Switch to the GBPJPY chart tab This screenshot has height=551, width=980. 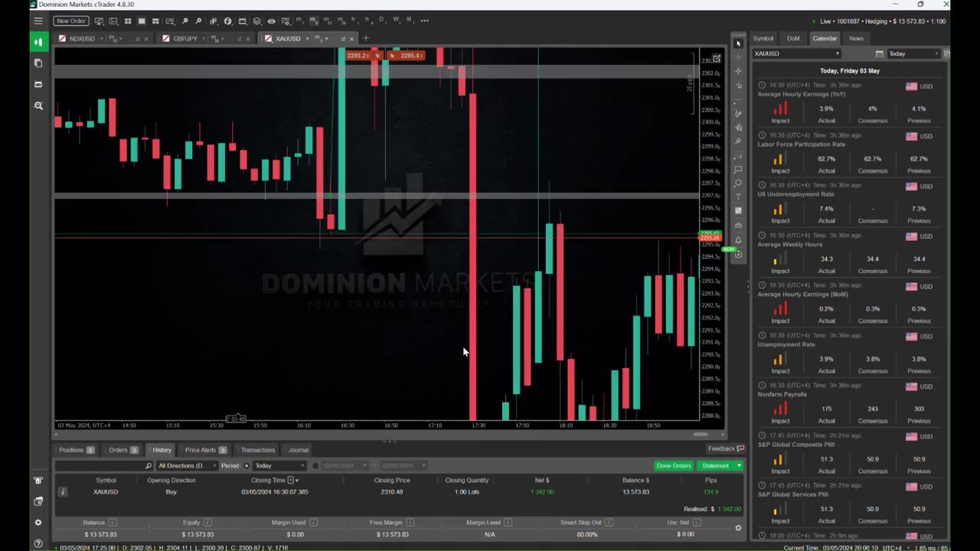tap(185, 38)
